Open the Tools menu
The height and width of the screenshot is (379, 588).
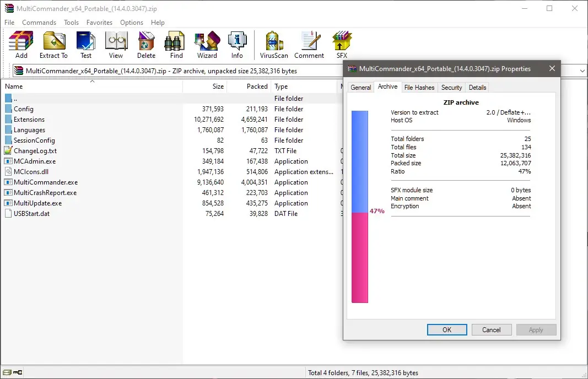[x=71, y=23]
